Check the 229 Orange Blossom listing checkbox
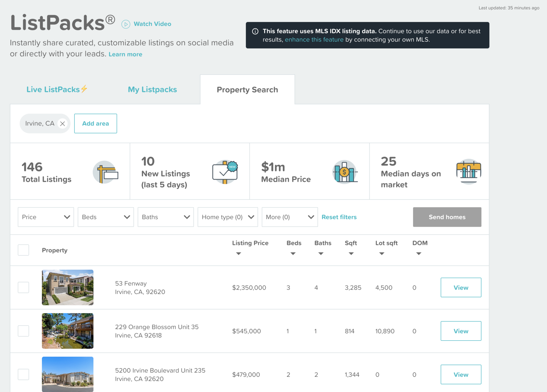547x392 pixels. [x=23, y=331]
